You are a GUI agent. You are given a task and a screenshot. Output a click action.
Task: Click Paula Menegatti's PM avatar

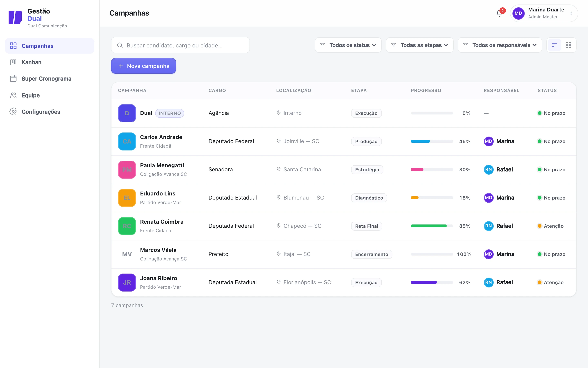(127, 170)
